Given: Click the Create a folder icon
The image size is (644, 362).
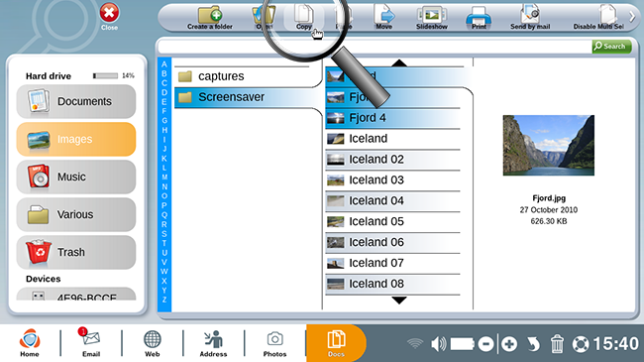Looking at the screenshot, I should (x=210, y=15).
